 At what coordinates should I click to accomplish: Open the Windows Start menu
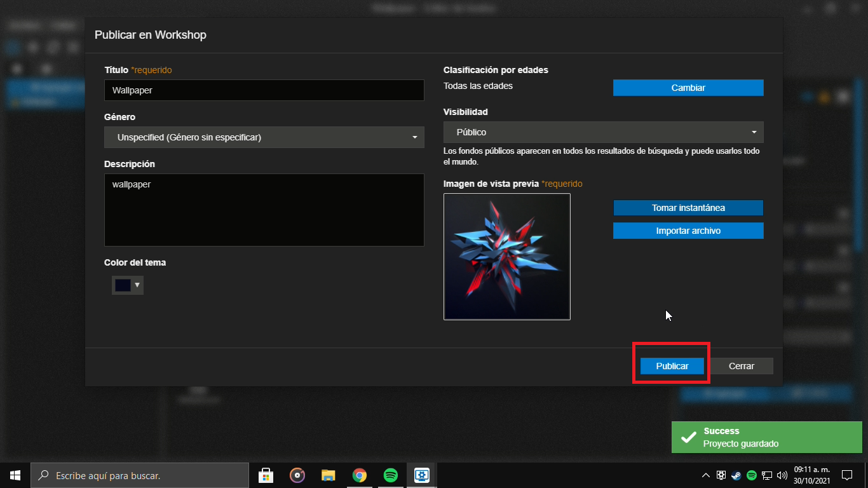pyautogui.click(x=15, y=475)
